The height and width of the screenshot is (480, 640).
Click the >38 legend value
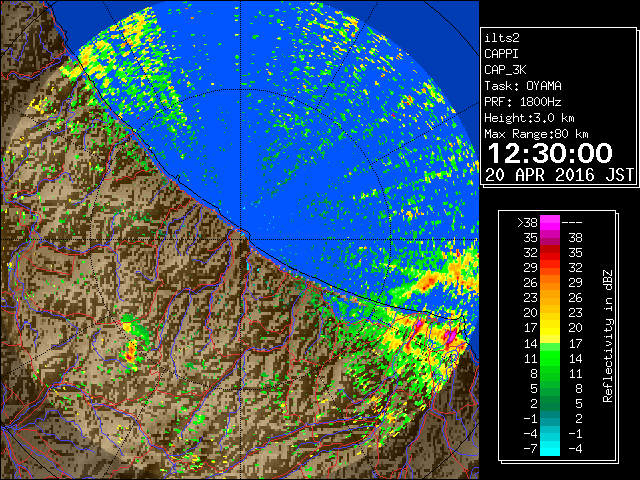coord(527,222)
